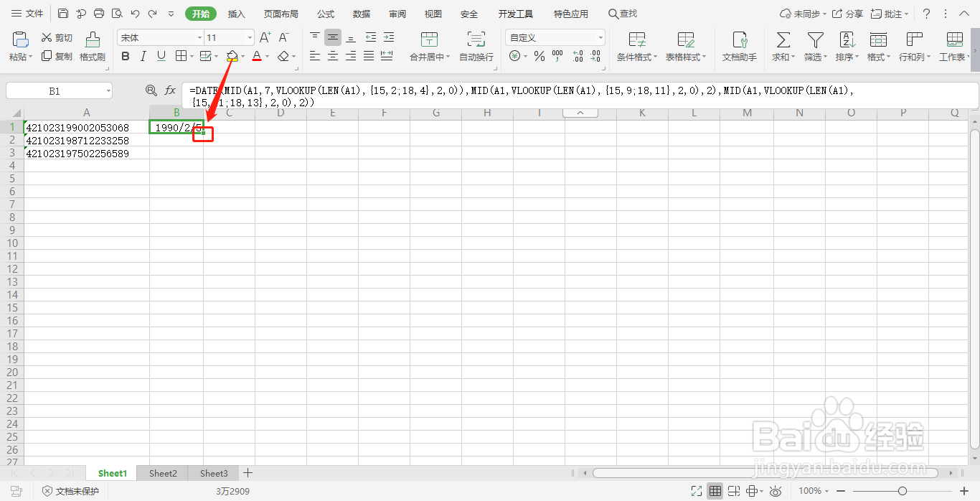Copy selection using 复制

point(57,56)
